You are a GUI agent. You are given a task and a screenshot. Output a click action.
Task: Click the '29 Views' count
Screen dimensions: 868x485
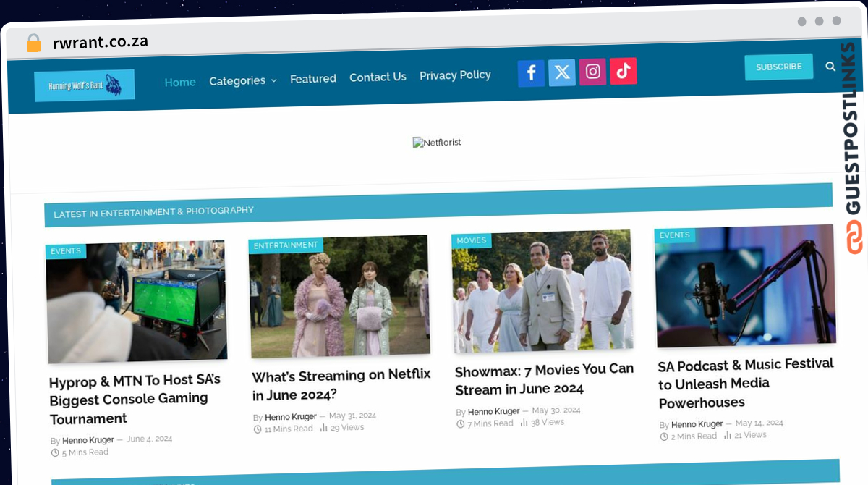point(341,428)
